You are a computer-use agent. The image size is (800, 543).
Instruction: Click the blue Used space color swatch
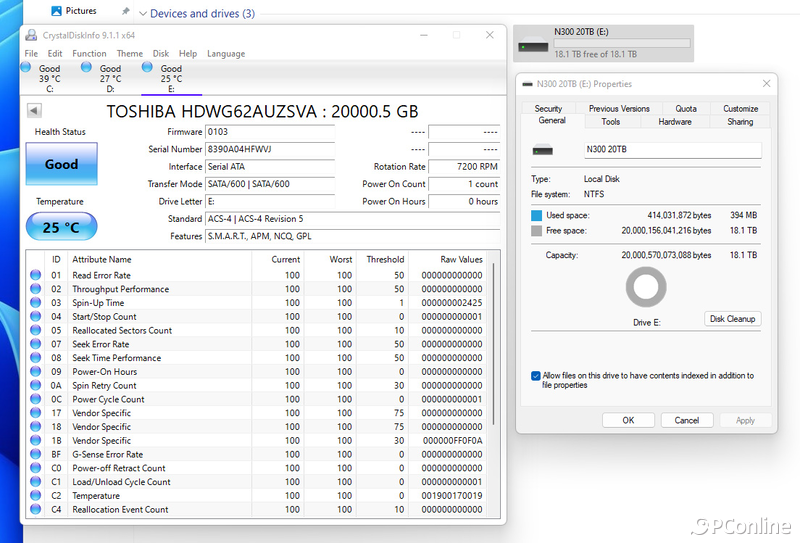click(x=537, y=215)
